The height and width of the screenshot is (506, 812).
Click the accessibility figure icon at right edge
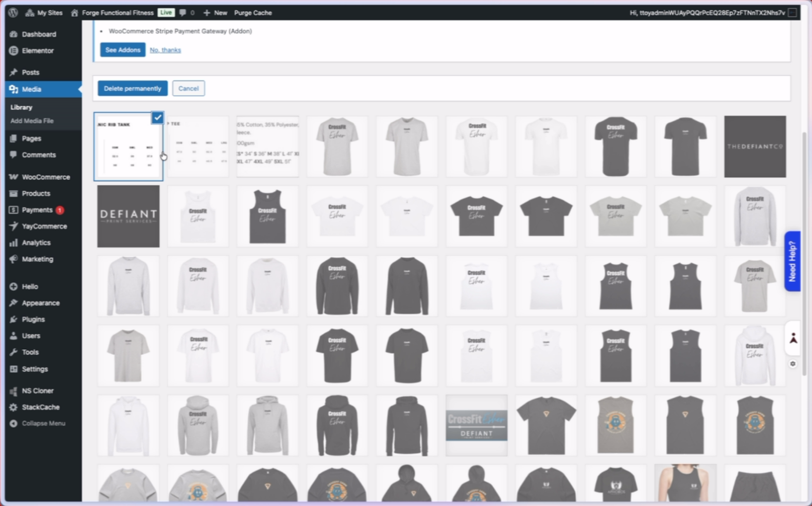point(793,338)
